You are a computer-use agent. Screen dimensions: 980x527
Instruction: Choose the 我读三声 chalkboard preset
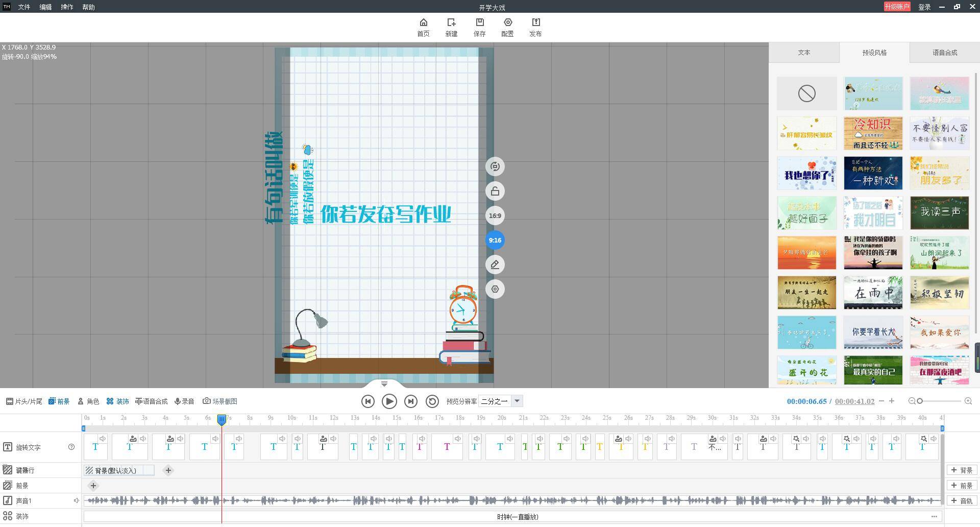pyautogui.click(x=940, y=213)
